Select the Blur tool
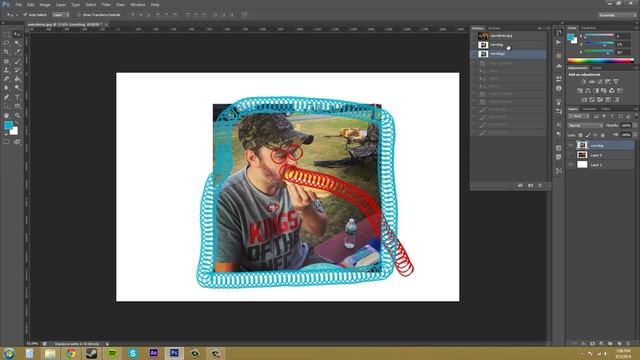This screenshot has width=640, height=360. pyautogui.click(x=6, y=87)
